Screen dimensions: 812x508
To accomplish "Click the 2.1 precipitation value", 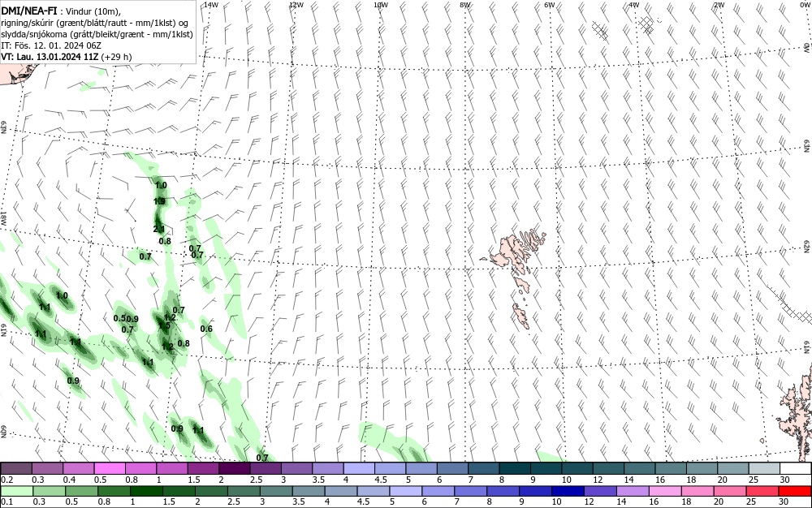I will [x=159, y=229].
